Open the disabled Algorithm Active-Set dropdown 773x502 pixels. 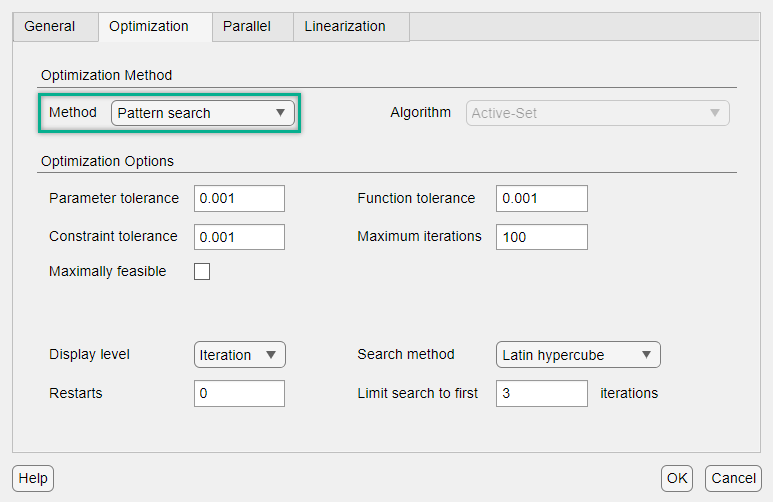tap(598, 113)
